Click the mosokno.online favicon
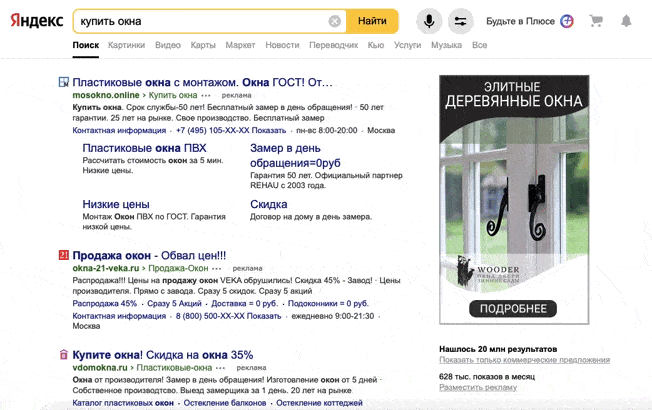The image size is (652, 410). (x=64, y=82)
